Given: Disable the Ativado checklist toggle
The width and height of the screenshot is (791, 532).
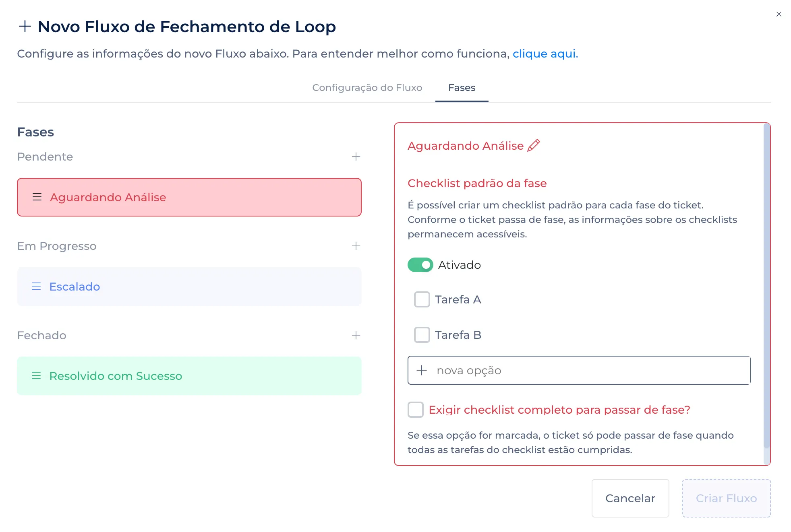Looking at the screenshot, I should point(420,265).
